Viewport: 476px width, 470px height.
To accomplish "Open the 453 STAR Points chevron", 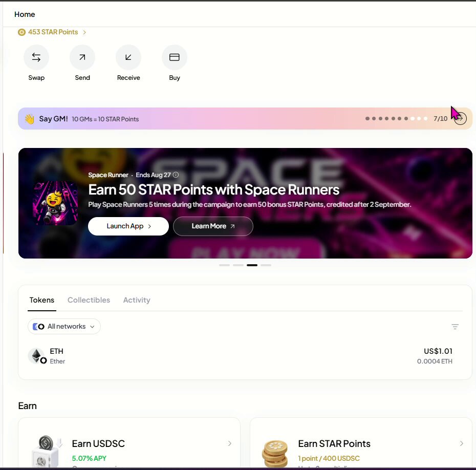I will (84, 32).
